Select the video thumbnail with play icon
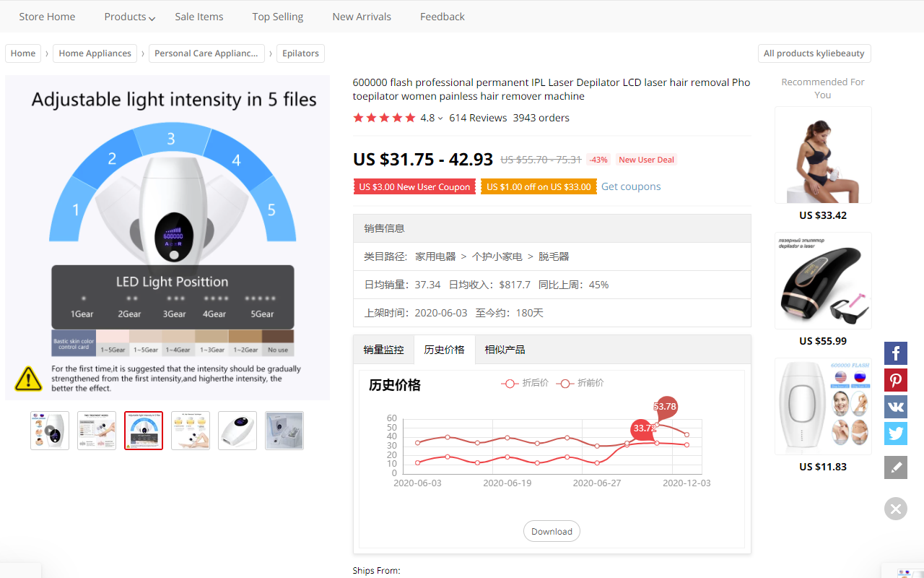924x578 pixels. [50, 431]
